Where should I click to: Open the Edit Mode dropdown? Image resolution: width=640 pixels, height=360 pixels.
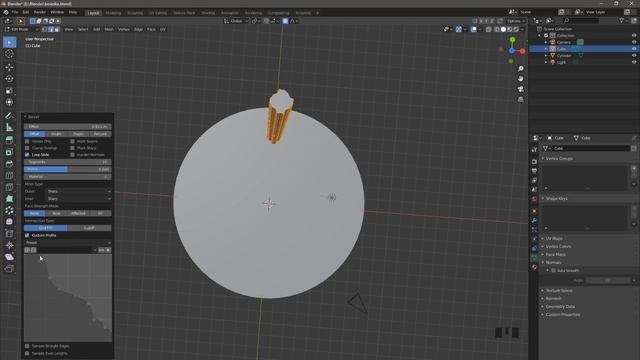coord(21,29)
